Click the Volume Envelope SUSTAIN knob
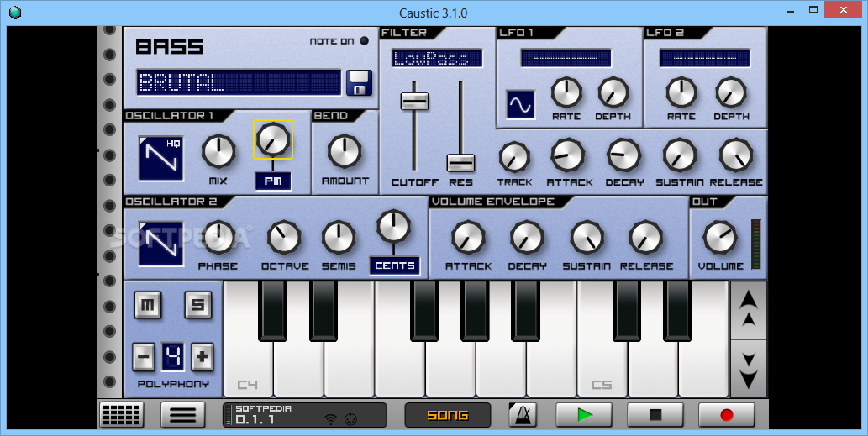 pyautogui.click(x=587, y=238)
